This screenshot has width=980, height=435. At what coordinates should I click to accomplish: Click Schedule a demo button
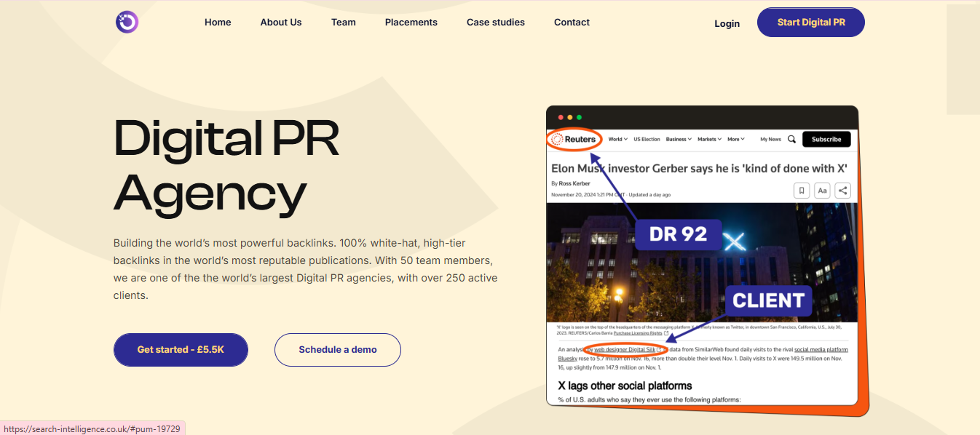pos(338,350)
